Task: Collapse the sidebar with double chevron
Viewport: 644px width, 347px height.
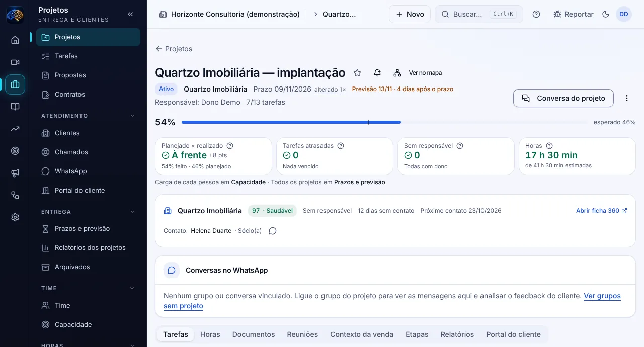Action: point(130,14)
